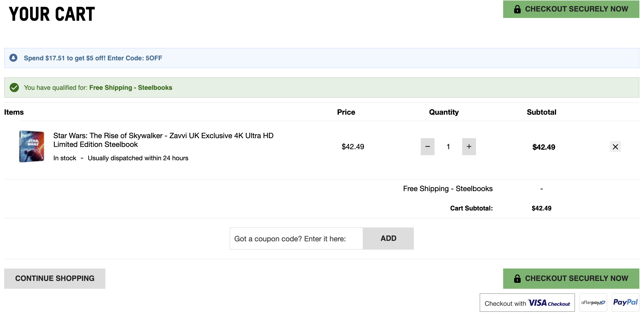The height and width of the screenshot is (315, 644).
Task: Remove the Star Wars item with X
Action: coord(615,147)
